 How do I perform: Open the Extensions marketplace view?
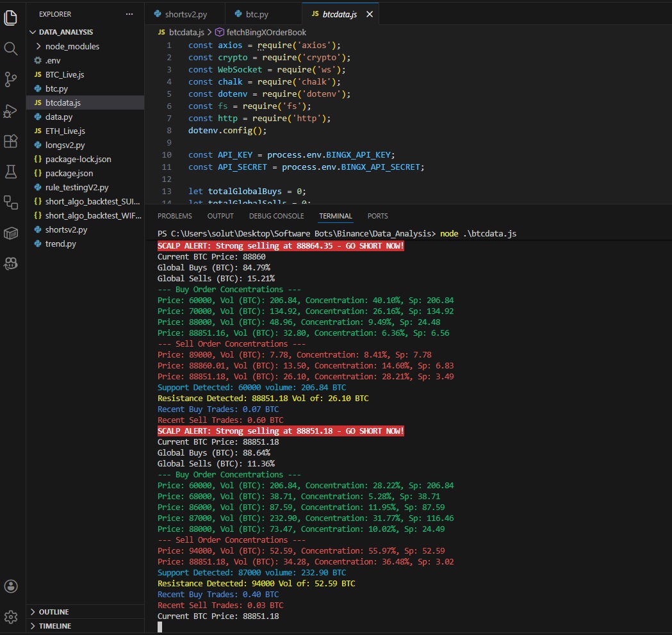11,141
